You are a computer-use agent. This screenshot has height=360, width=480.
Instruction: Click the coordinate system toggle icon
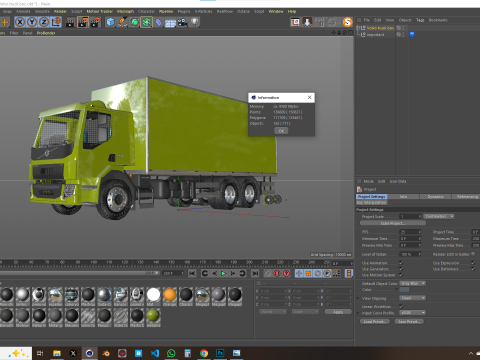[x=56, y=22]
